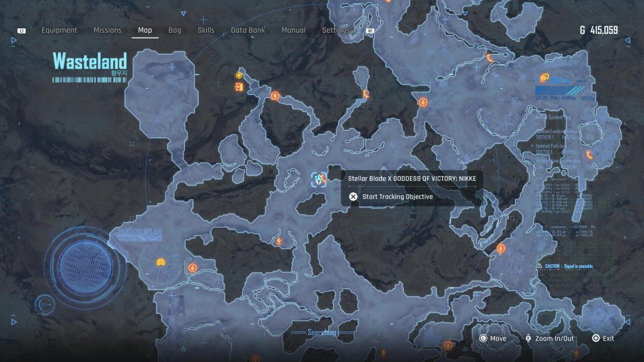
Task: Click the yellow drone marker near the globe
Action: 161,262
